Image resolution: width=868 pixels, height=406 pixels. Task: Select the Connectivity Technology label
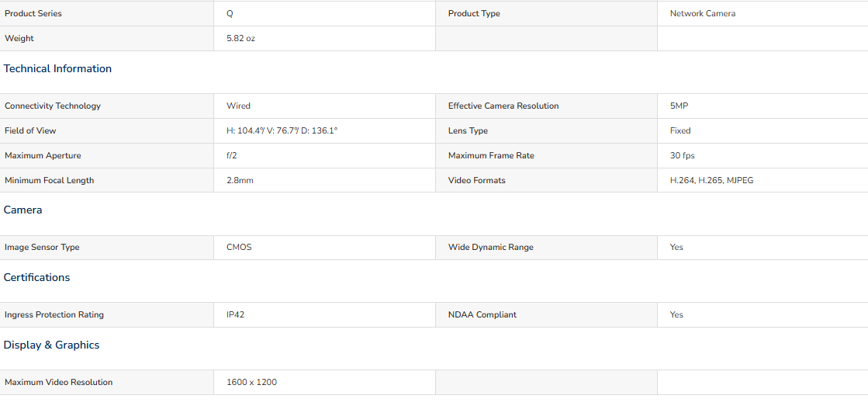53,106
